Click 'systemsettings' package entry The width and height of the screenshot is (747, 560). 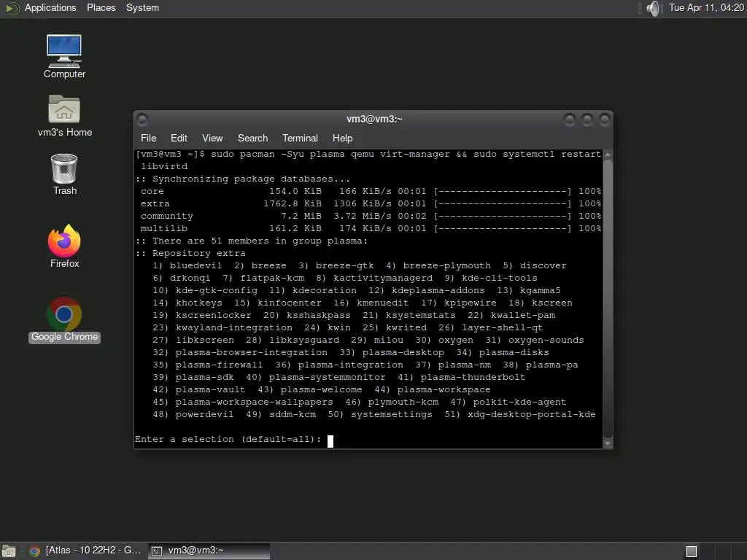[392, 414]
